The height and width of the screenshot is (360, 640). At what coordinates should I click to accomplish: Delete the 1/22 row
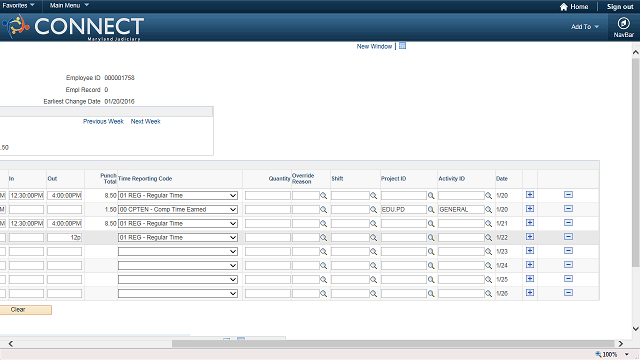click(x=568, y=237)
